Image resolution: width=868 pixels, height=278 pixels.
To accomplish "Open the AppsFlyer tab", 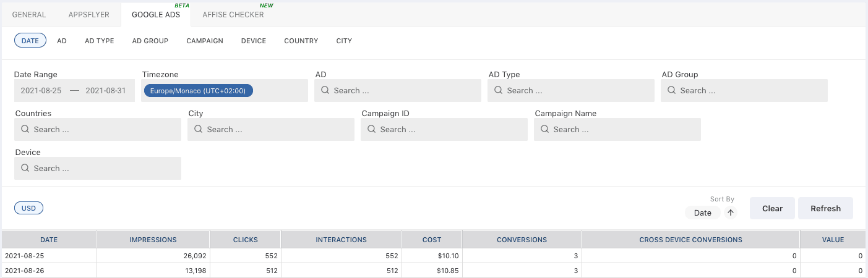I will pyautogui.click(x=88, y=15).
